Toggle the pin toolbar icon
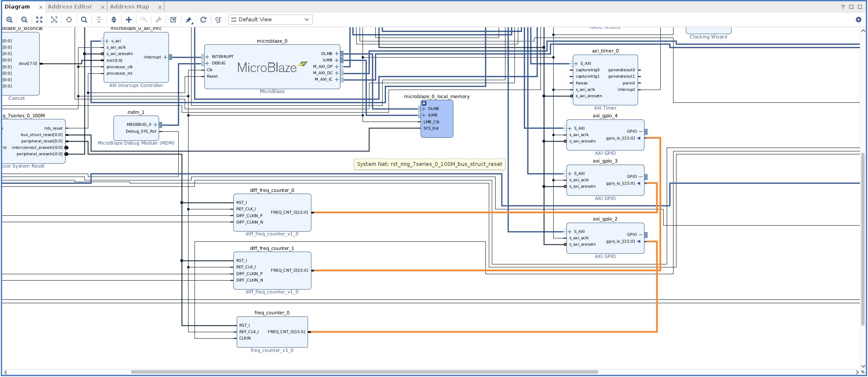The height and width of the screenshot is (377, 868). click(189, 20)
